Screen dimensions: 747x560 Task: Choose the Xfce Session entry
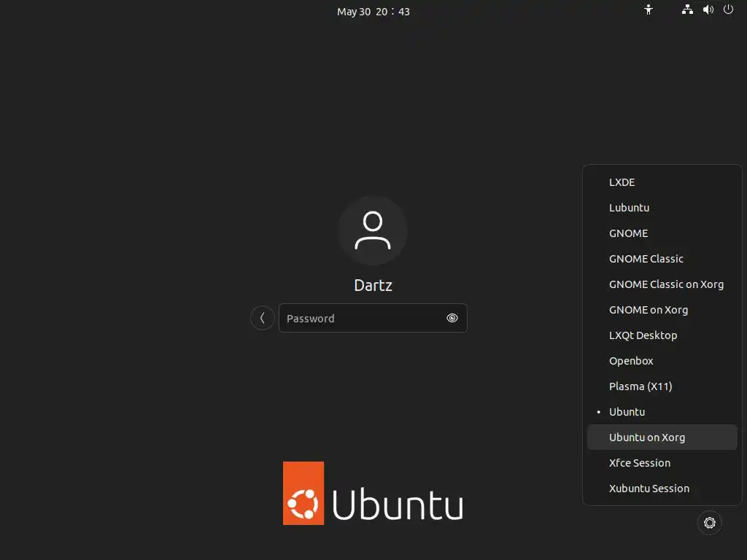(x=662, y=463)
